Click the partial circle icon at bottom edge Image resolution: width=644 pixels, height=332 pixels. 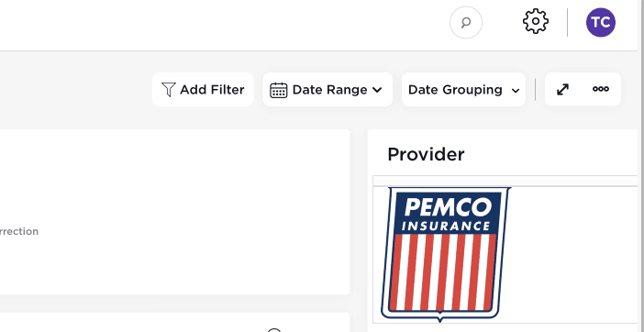coord(274,330)
